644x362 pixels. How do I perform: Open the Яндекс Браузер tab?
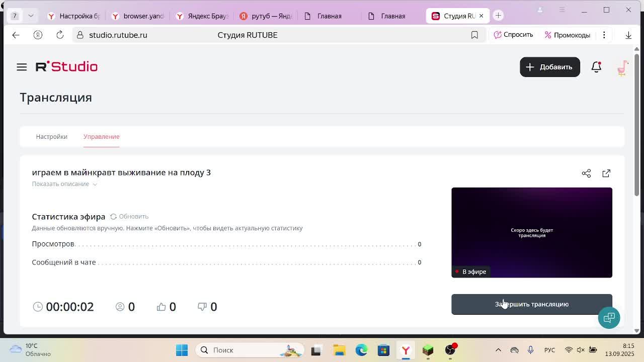click(202, 16)
